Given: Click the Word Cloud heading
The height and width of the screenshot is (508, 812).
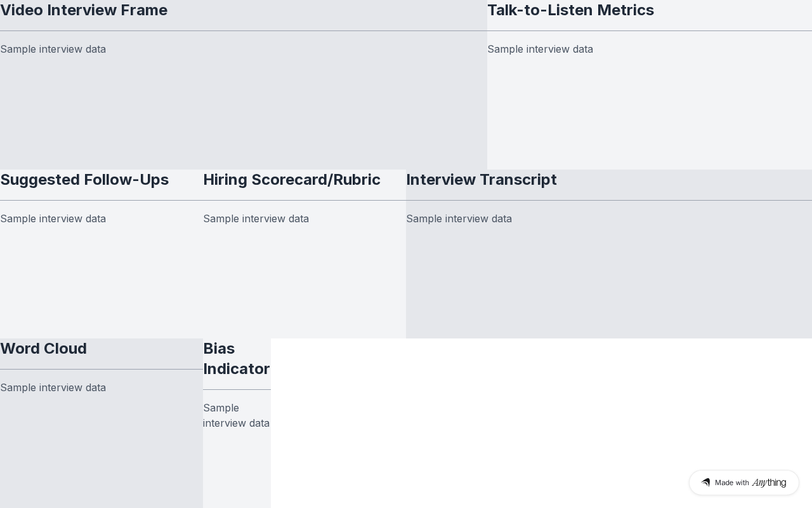Looking at the screenshot, I should [x=43, y=349].
